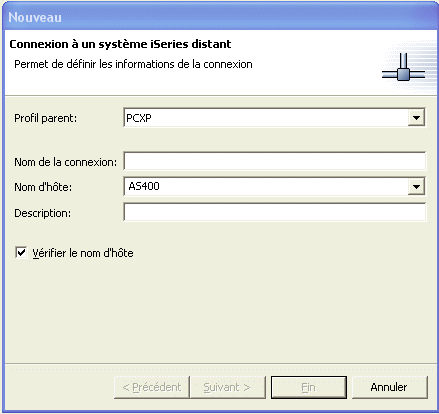This screenshot has height=414, width=439.
Task: Click the 'Connexion à un système iSeries distant' heading
Action: click(x=120, y=44)
